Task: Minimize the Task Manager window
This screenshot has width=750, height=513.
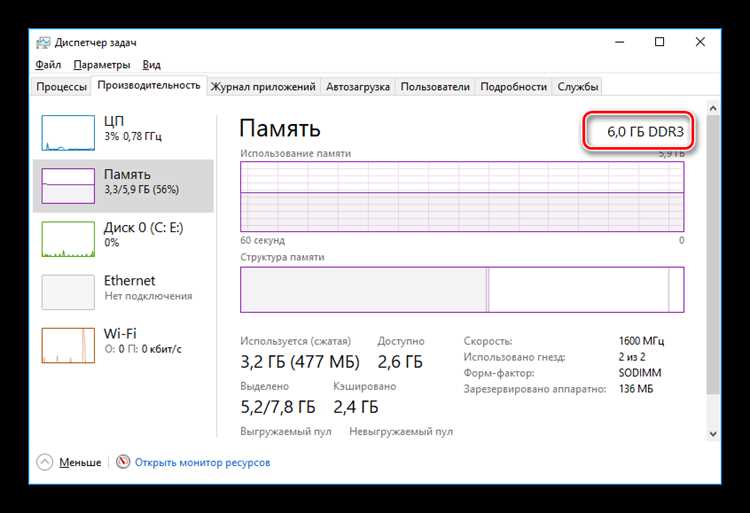Action: tap(619, 42)
